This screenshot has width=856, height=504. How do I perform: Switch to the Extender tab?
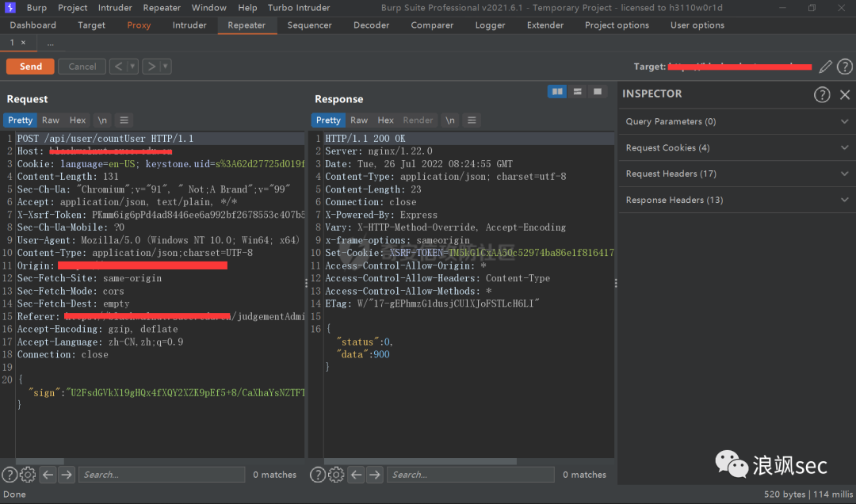(x=545, y=25)
